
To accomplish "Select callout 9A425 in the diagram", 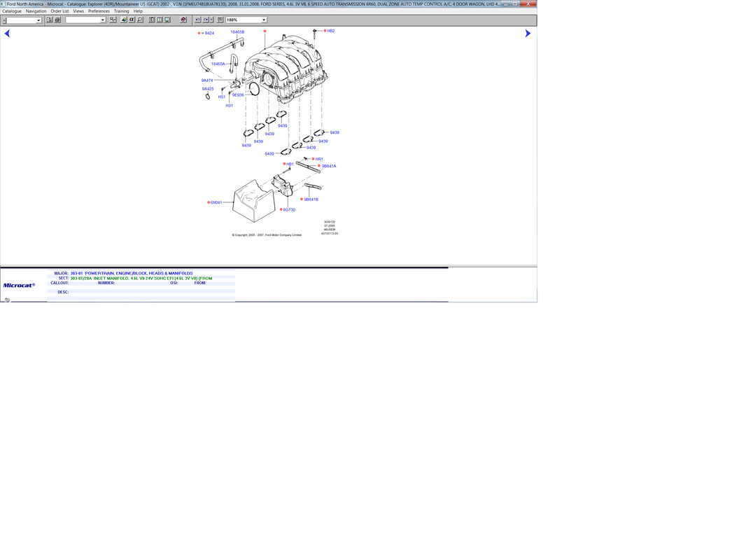I will point(207,88).
